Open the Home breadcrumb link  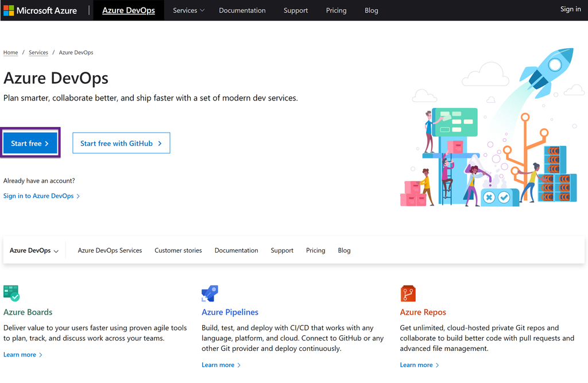tap(10, 52)
